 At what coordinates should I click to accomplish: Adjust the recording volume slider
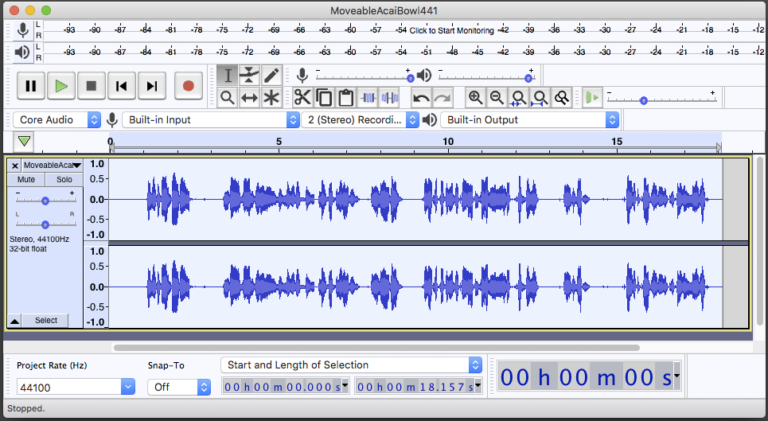pos(363,77)
